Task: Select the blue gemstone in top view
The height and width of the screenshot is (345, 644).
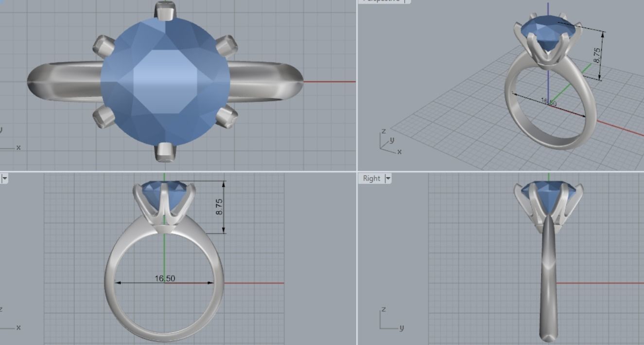Action: (165, 81)
